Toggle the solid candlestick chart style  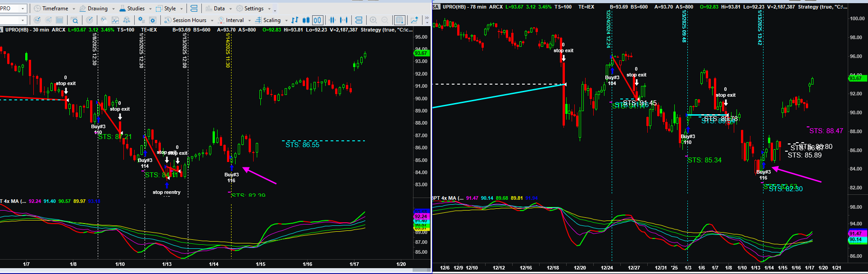point(306,20)
